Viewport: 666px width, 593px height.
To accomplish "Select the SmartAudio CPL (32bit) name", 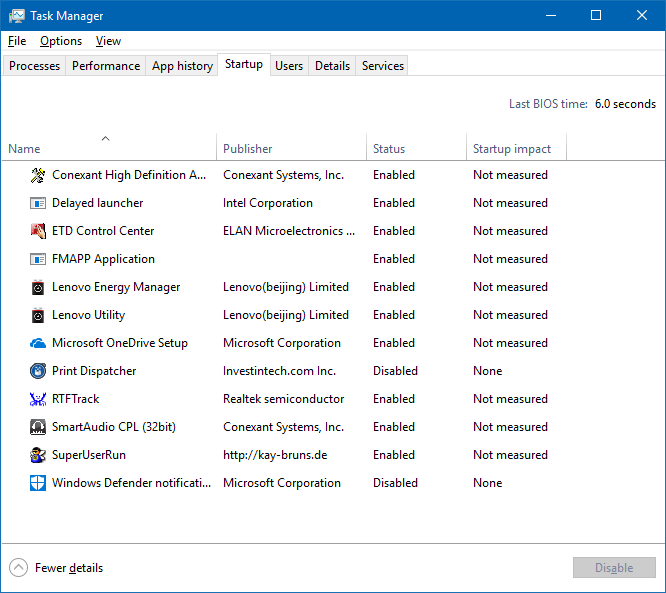I will (114, 427).
